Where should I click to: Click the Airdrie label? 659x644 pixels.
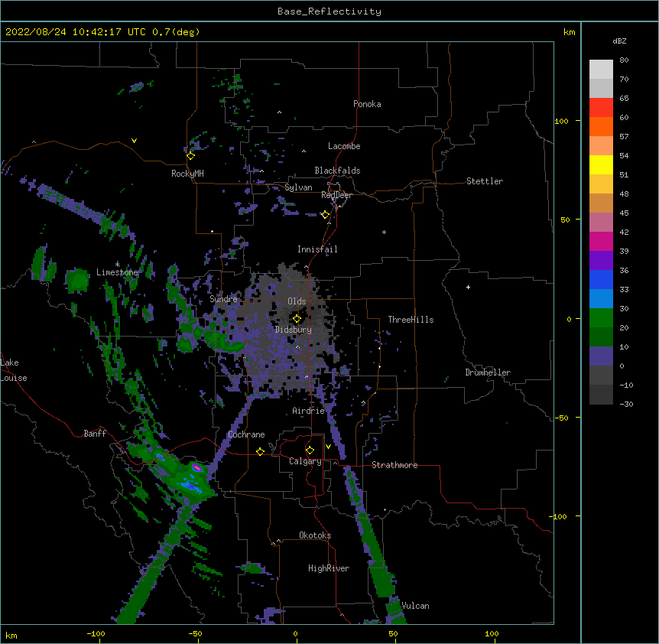coord(309,411)
